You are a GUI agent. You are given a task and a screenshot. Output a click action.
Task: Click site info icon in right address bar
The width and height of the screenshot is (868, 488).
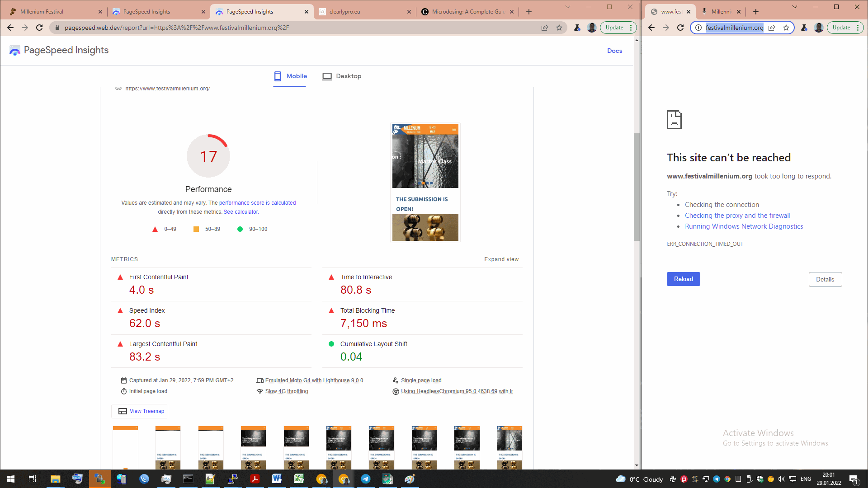[698, 28]
